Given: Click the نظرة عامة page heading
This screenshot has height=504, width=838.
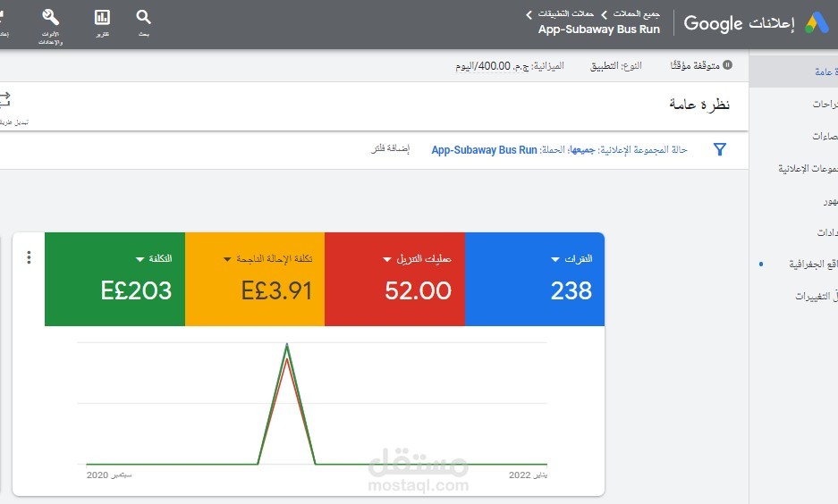Looking at the screenshot, I should [699, 105].
